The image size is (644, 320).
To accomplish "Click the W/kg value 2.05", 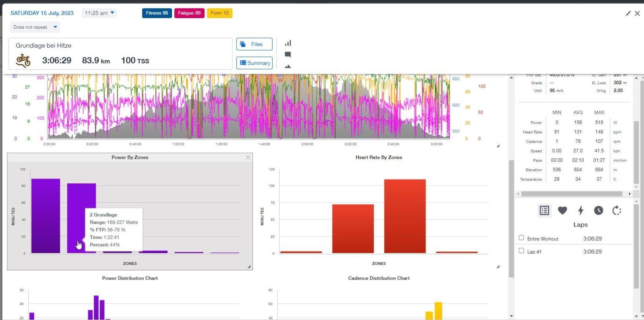I will point(618,90).
